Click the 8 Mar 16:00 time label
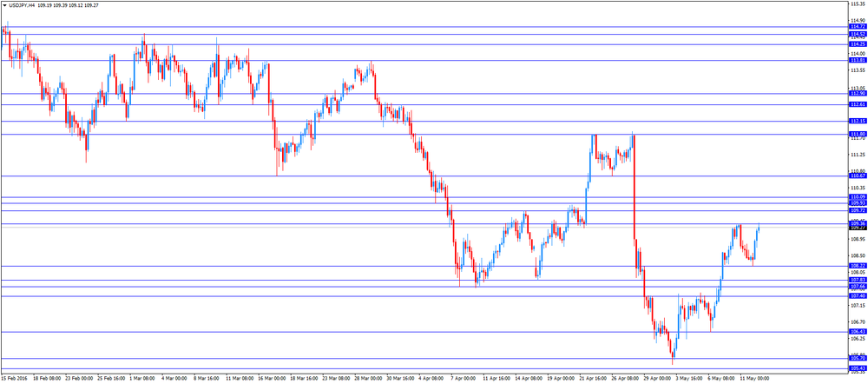The height and width of the screenshot is (384, 868). (x=206, y=379)
